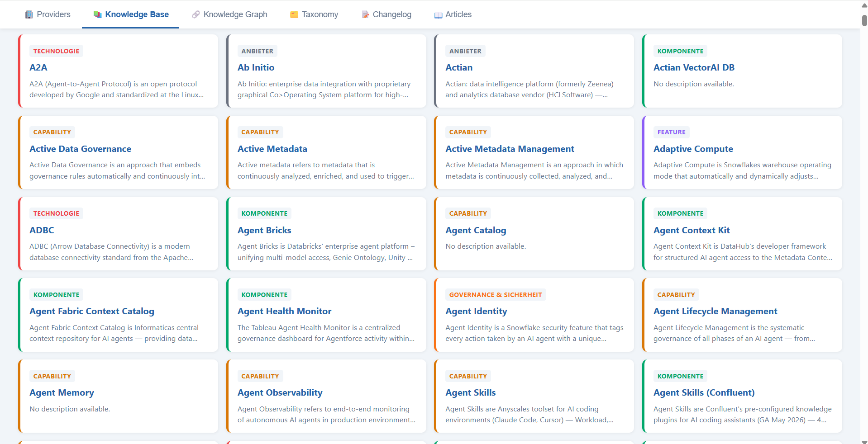Image resolution: width=868 pixels, height=444 pixels.
Task: Open the Agent Catalog entry
Action: 476,230
